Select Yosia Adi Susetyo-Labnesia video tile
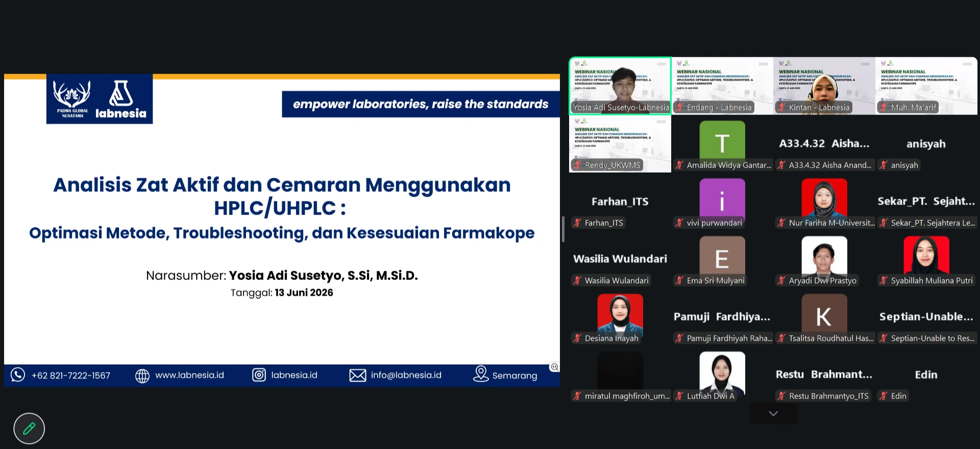The width and height of the screenshot is (980, 449). [x=620, y=86]
